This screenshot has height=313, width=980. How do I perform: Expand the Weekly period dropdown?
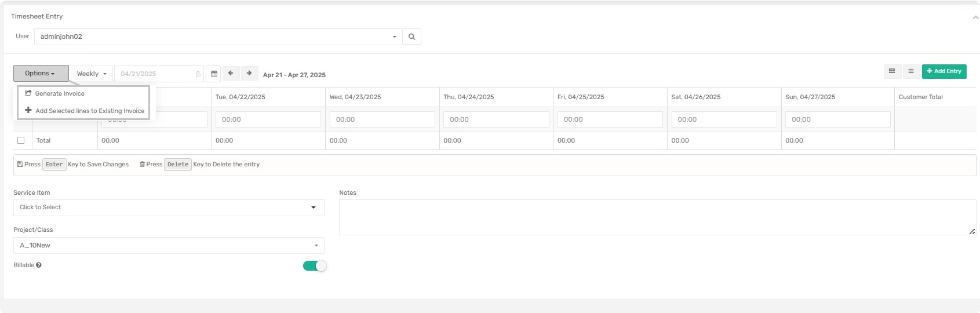[92, 74]
